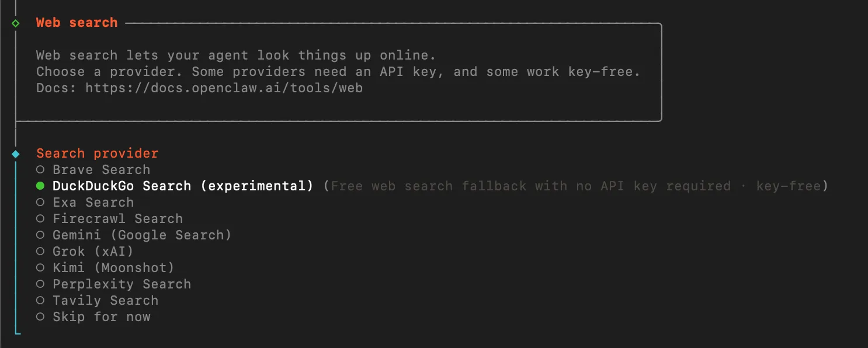
Task: Pick the Gemini (Google Search) option label
Action: point(142,235)
